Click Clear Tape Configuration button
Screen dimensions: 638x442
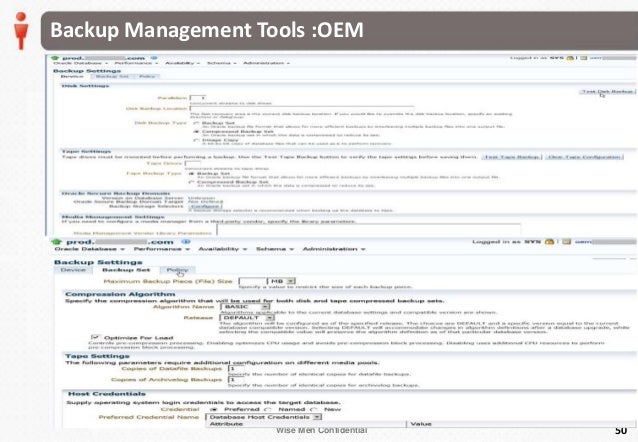[584, 157]
